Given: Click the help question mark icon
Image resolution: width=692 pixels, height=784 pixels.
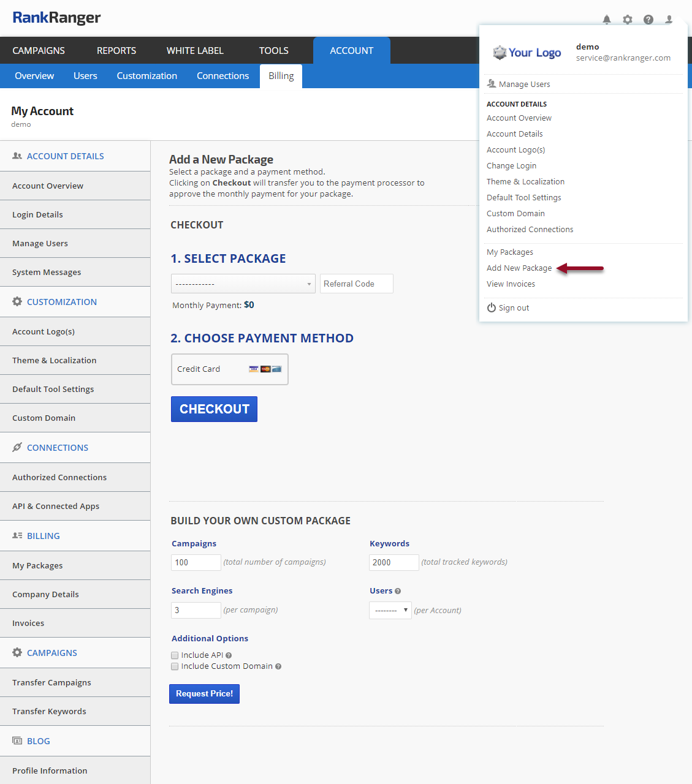Looking at the screenshot, I should coord(648,20).
